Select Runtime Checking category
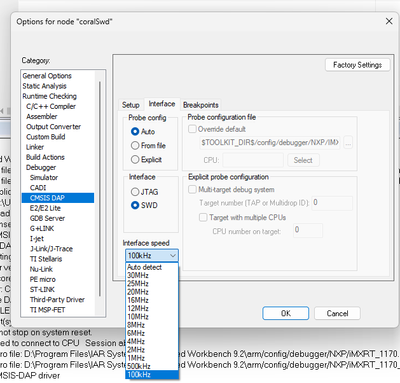 coord(50,96)
